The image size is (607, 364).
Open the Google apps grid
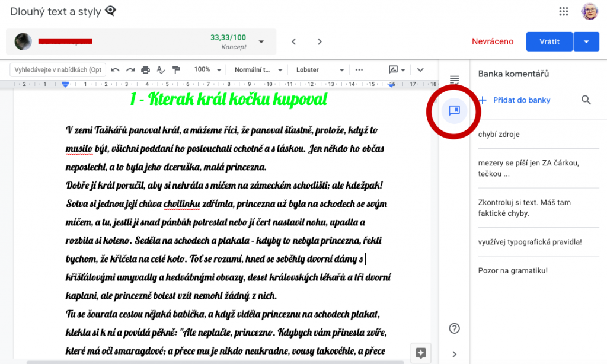pos(564,12)
